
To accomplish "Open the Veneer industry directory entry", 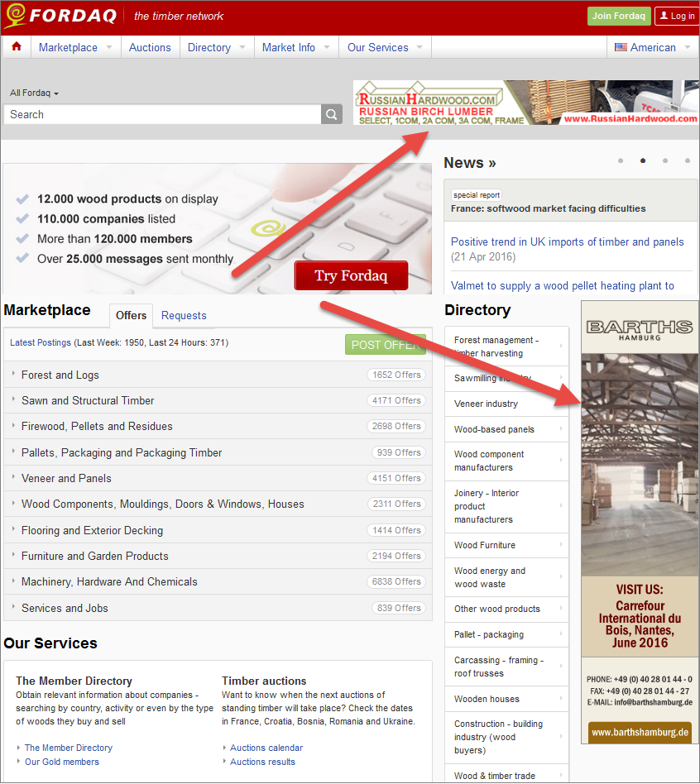I will point(507,404).
